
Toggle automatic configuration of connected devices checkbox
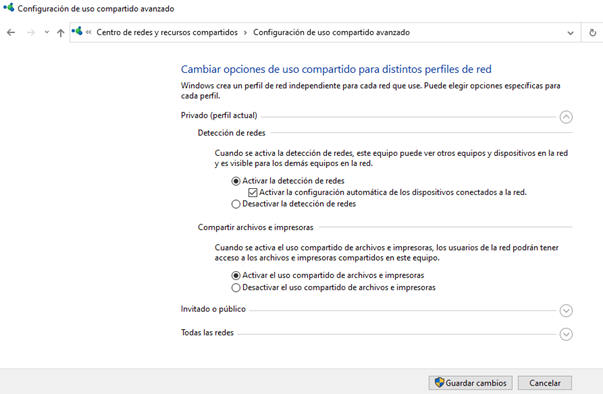(x=253, y=192)
